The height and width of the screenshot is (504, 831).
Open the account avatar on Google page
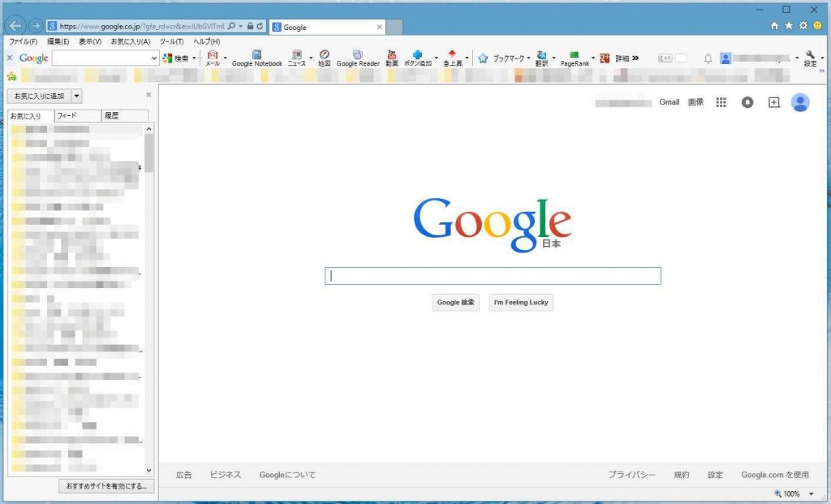point(800,102)
